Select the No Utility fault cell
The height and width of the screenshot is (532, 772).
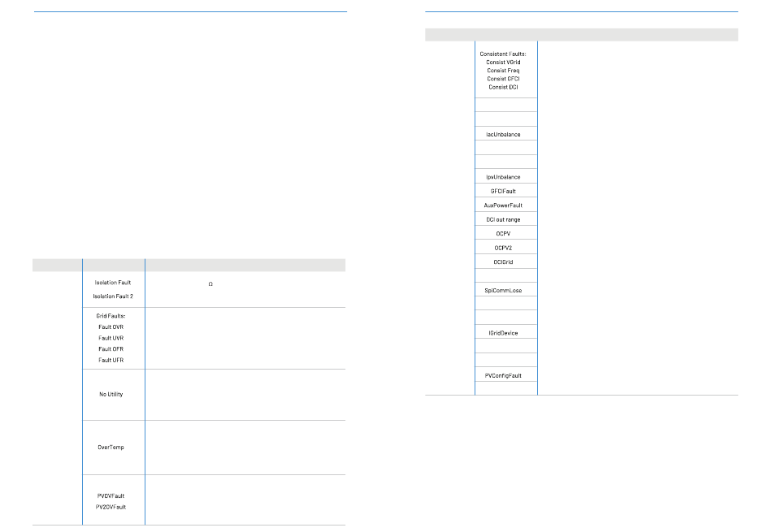(x=111, y=394)
